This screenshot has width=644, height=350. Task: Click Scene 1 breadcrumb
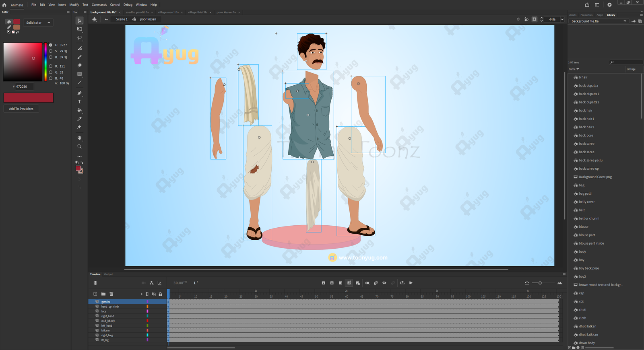122,19
